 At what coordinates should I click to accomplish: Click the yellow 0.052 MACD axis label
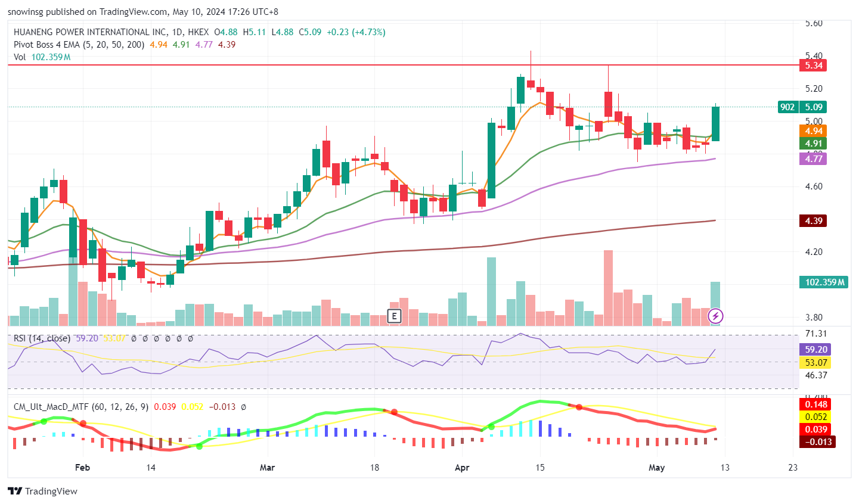pos(816,417)
